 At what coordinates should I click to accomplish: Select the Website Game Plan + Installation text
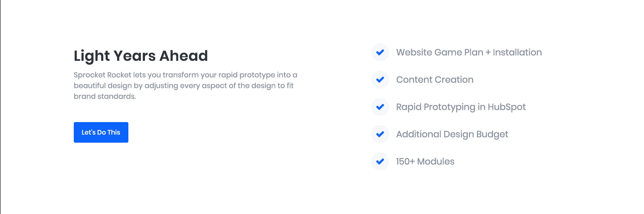469,52
